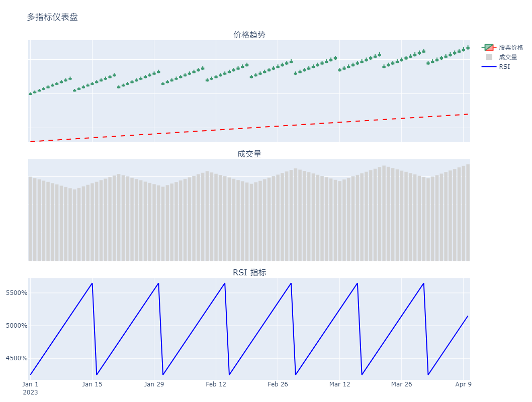The image size is (532, 402).
Task: Click the 股票价格 candlestick legend icon
Action: [x=489, y=47]
